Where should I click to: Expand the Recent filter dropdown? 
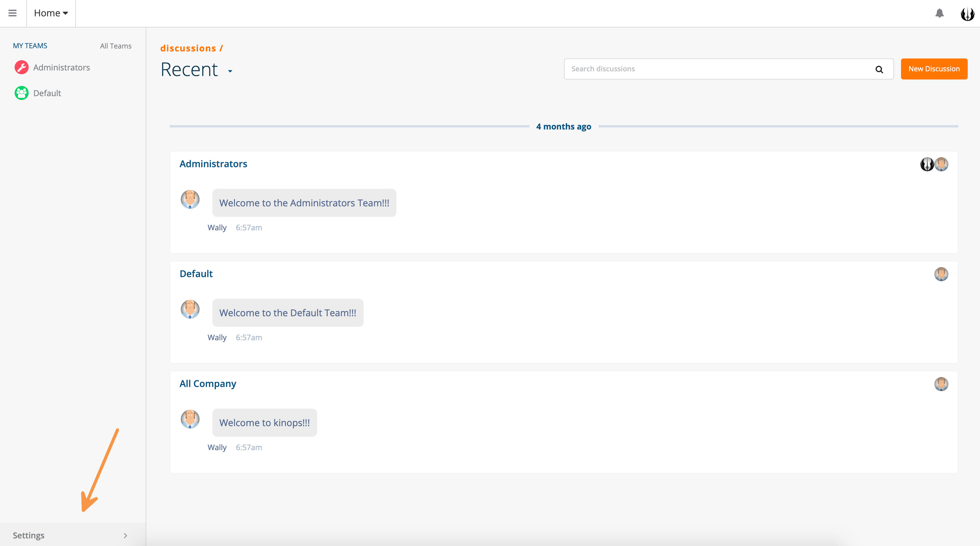pos(230,71)
